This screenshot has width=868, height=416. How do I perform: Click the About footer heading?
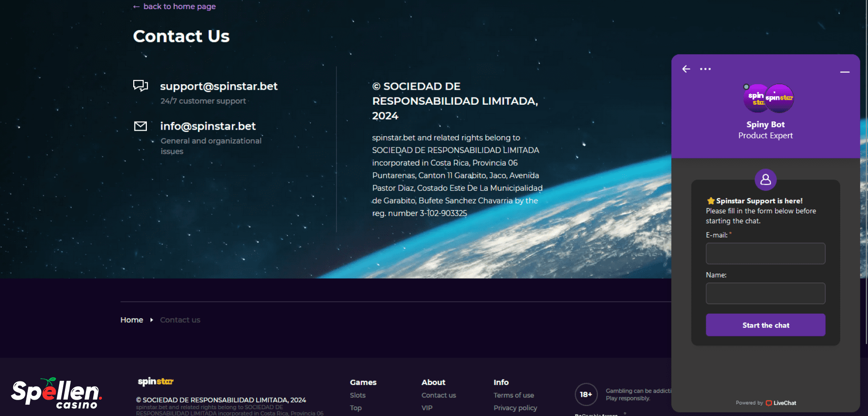point(433,382)
